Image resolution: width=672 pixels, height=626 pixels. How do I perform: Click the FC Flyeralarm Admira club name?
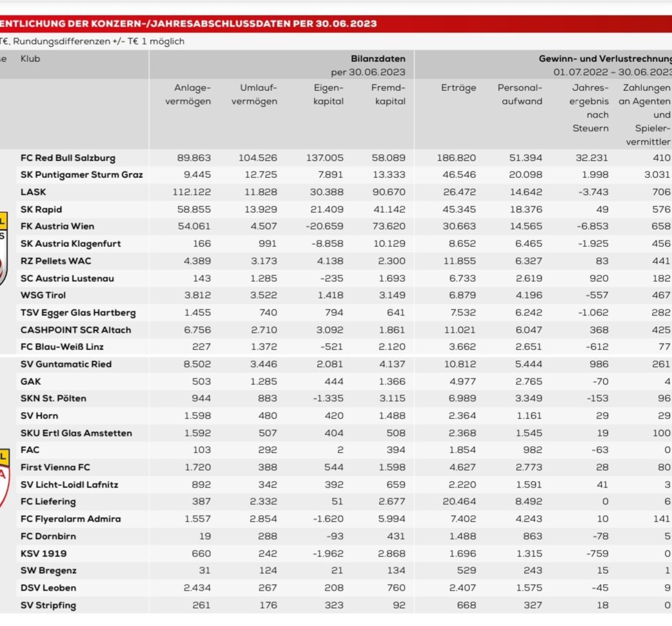tap(70, 519)
